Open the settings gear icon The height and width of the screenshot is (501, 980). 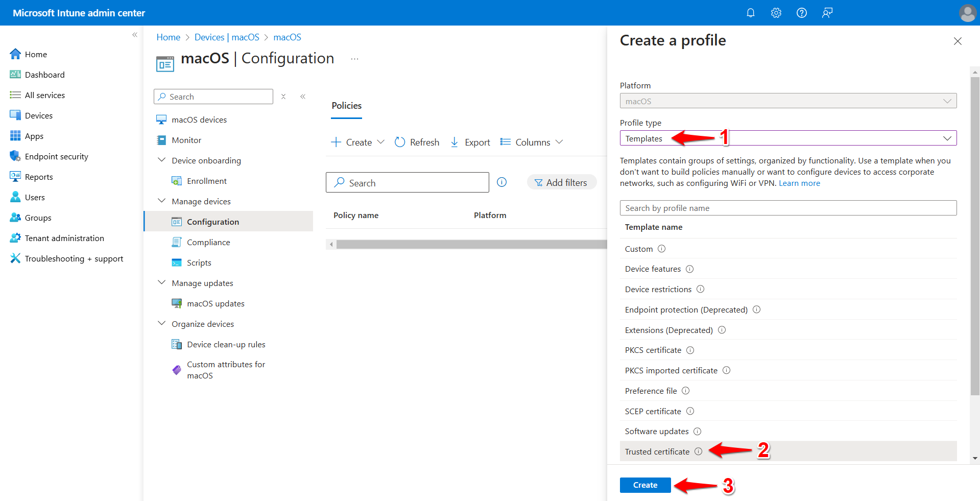coord(776,13)
